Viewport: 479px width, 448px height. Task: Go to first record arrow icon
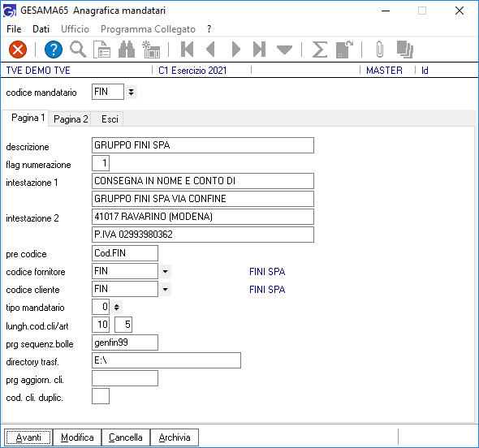point(187,50)
